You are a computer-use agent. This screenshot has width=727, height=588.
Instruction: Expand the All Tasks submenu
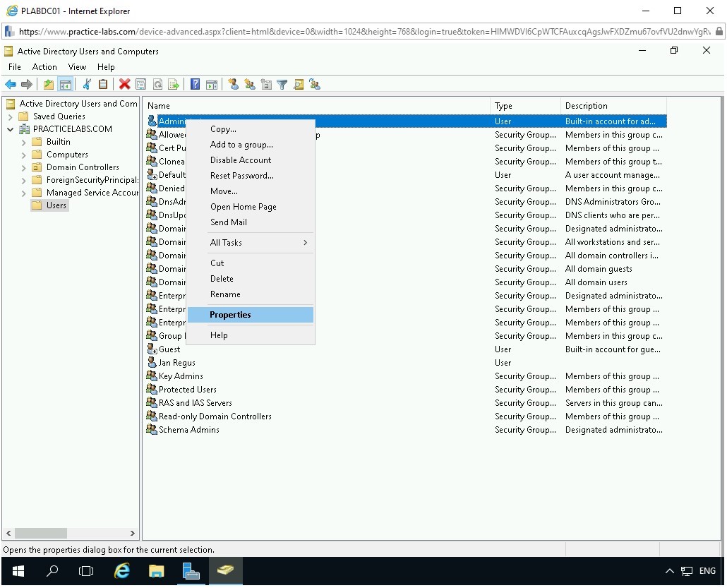(x=251, y=243)
